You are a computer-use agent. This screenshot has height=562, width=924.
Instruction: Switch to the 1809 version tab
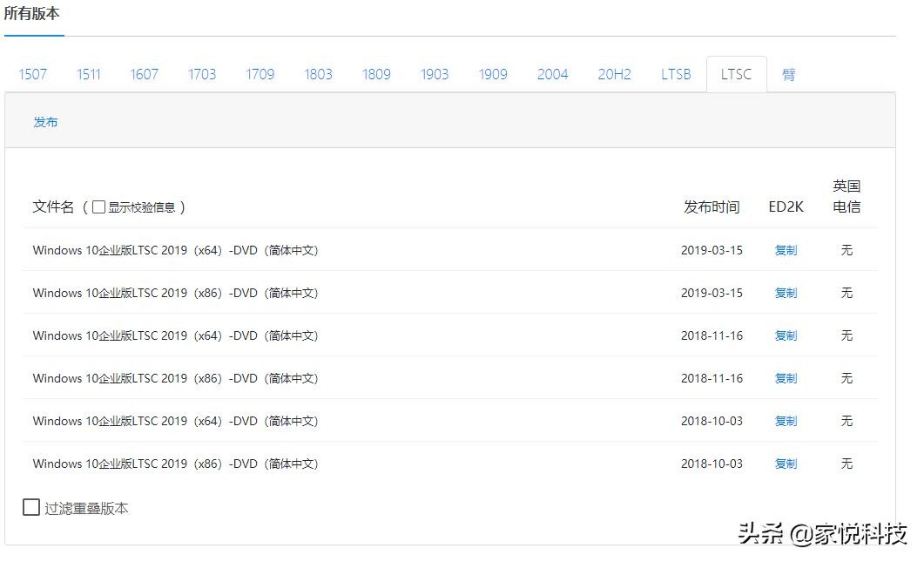coord(376,74)
